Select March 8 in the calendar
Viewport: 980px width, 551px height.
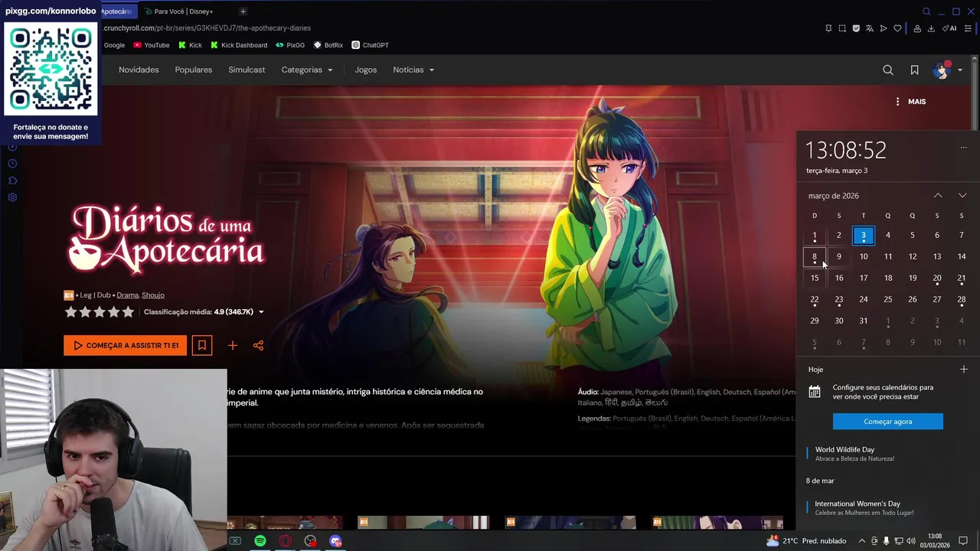point(815,257)
